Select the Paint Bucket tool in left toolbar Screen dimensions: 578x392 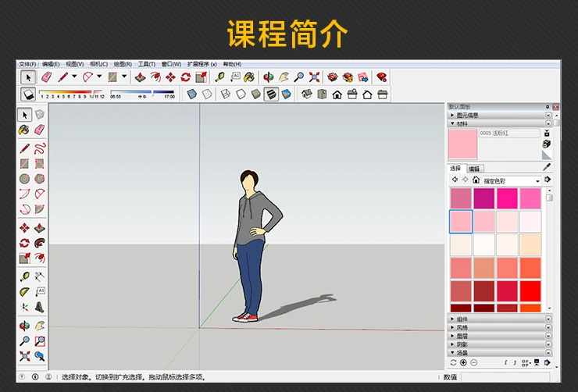pos(24,130)
